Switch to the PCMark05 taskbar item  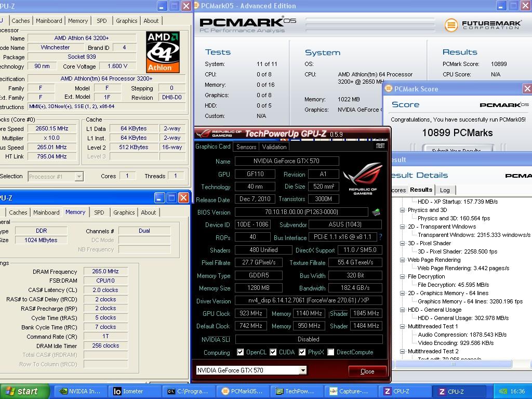(x=243, y=391)
